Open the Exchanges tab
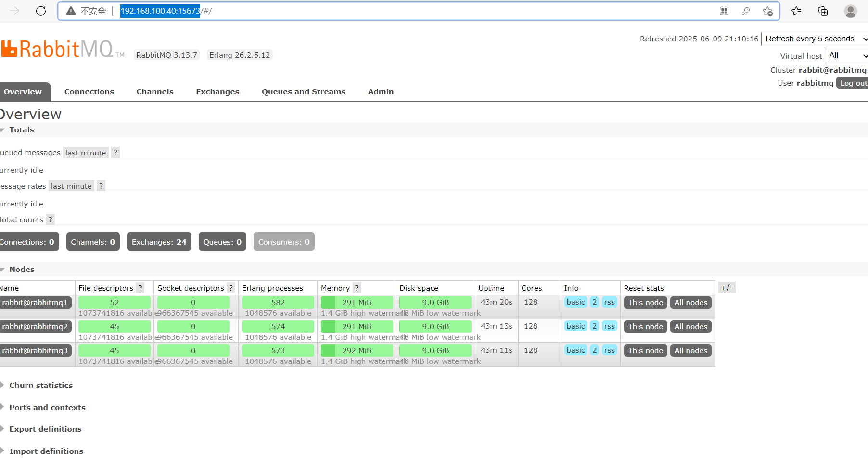 pos(217,92)
